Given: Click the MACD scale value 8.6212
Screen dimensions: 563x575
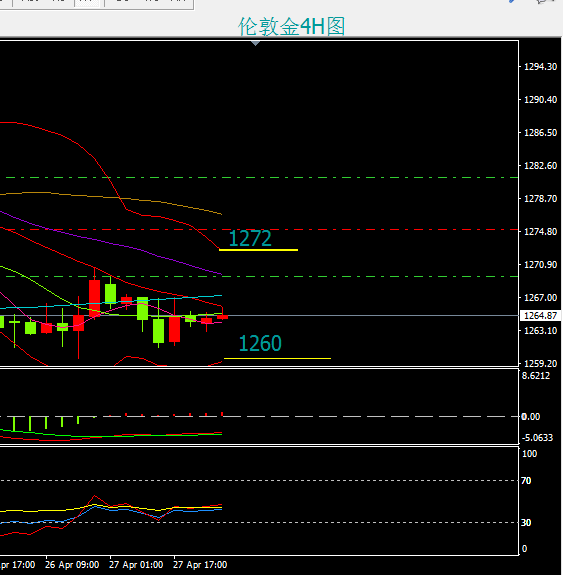Looking at the screenshot, I should 536,376.
